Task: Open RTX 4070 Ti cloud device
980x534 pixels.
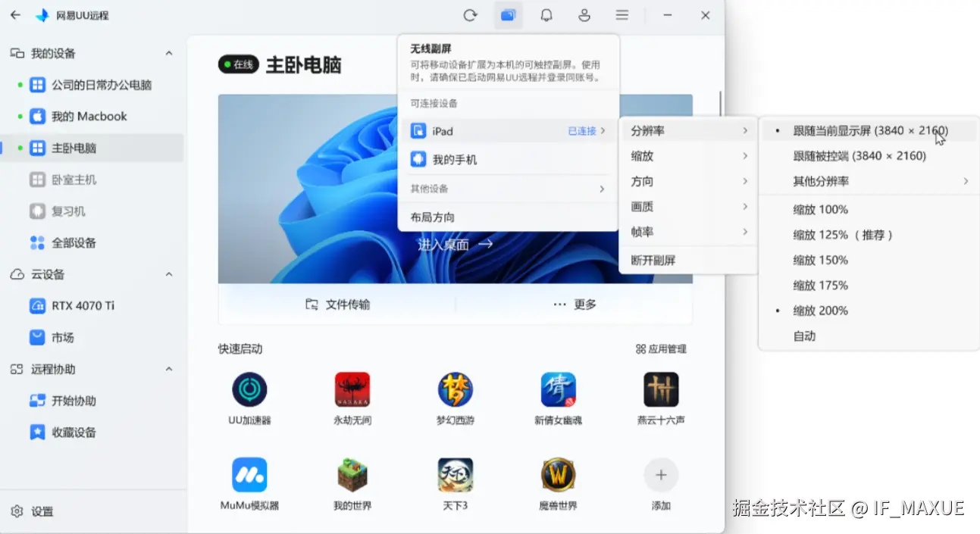Action: point(92,306)
